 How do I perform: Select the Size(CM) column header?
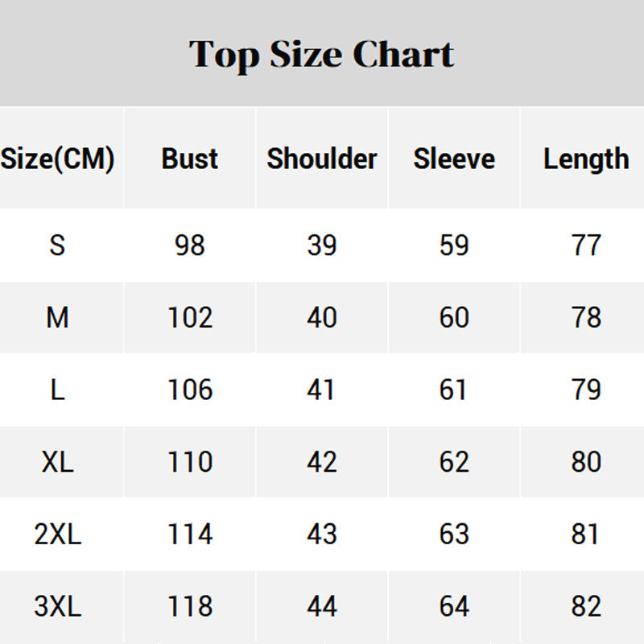pos(58,159)
